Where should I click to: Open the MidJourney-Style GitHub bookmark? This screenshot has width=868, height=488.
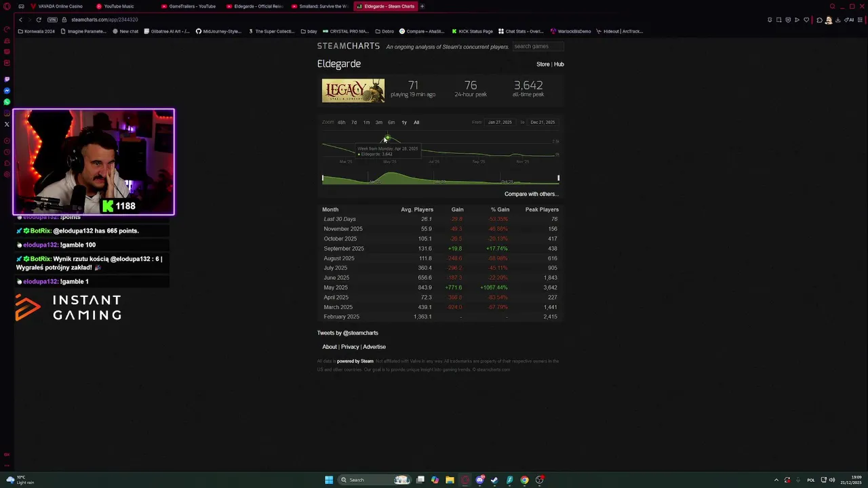tap(218, 31)
